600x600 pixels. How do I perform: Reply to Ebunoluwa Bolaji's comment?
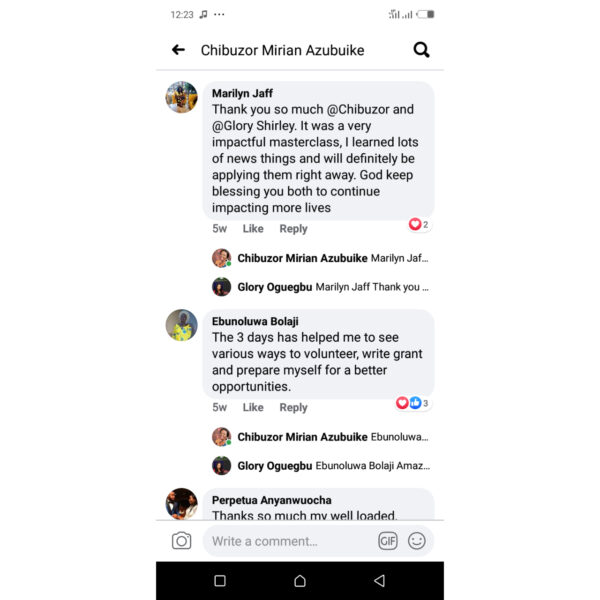tap(293, 407)
